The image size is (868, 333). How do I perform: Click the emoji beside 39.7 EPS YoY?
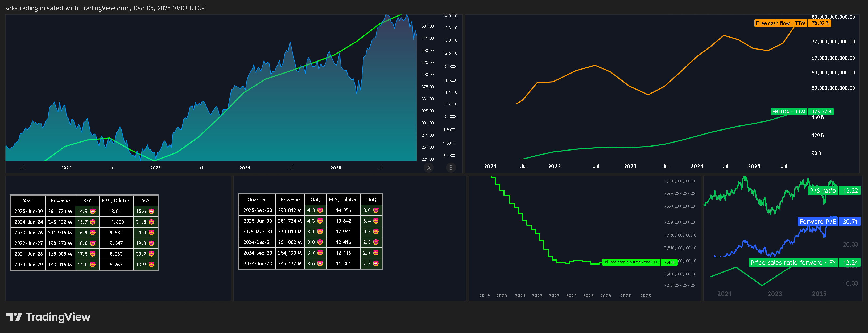pyautogui.click(x=151, y=254)
